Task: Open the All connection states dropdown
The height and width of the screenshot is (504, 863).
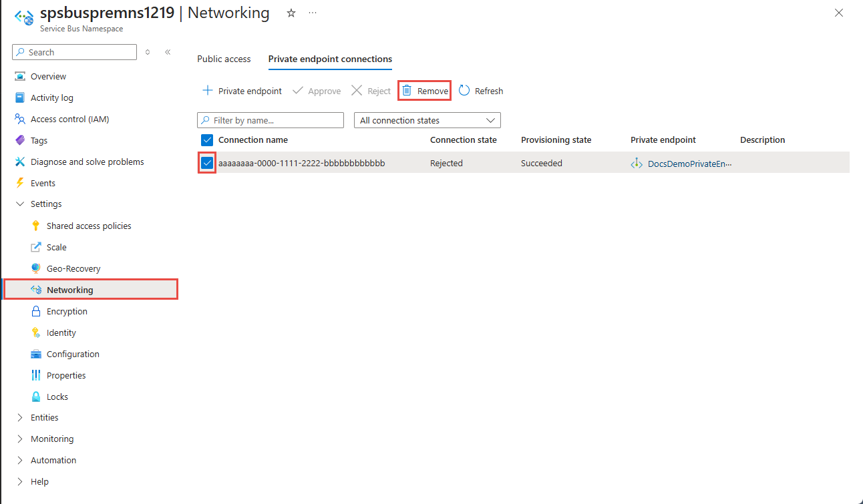Action: [427, 120]
